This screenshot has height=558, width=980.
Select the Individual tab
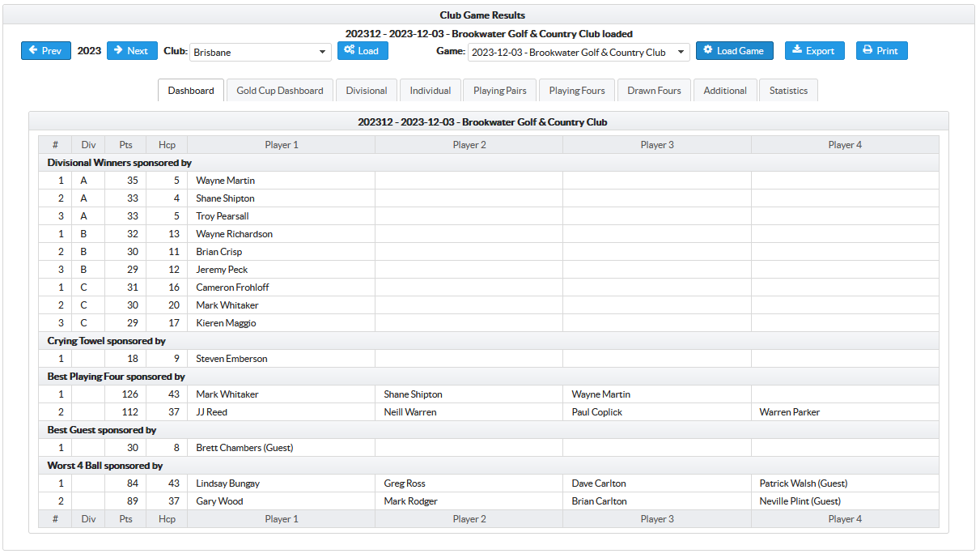[431, 91]
